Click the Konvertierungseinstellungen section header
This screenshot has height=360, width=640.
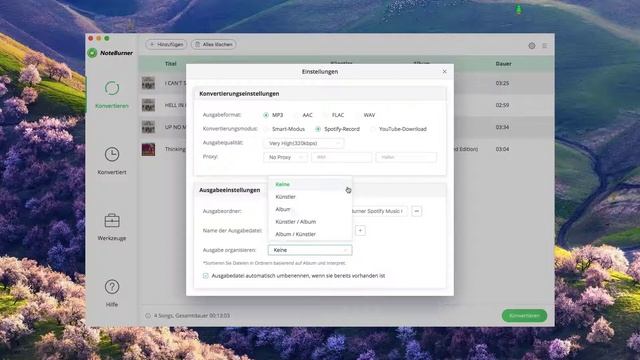click(x=239, y=93)
